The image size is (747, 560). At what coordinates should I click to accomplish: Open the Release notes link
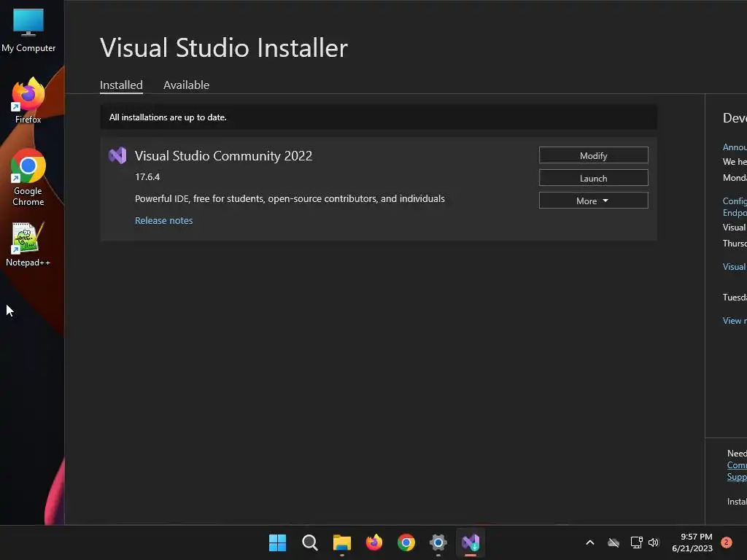[164, 220]
